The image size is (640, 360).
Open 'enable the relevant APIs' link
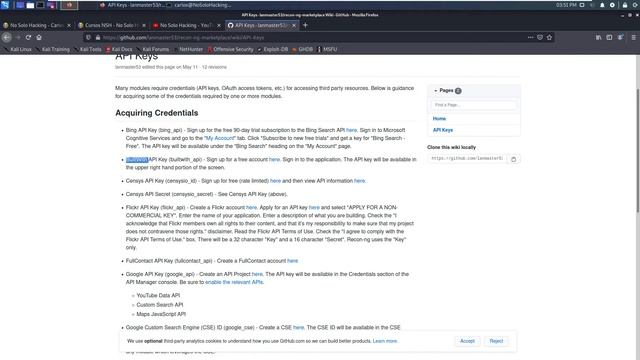tap(234, 282)
